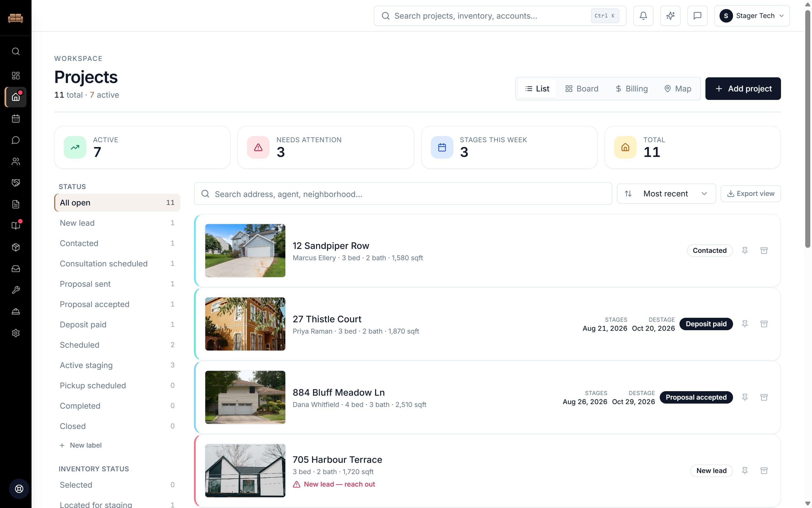Open the top bar messages icon

point(697,16)
